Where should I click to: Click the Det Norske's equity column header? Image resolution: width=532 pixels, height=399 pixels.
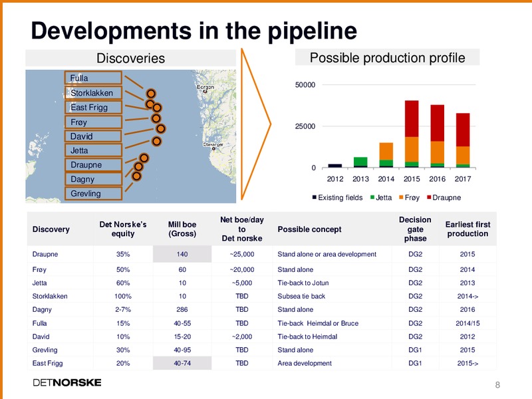point(123,229)
